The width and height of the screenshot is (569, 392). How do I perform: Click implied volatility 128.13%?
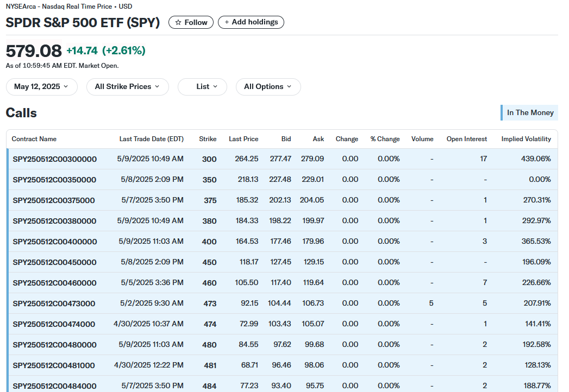pyautogui.click(x=538, y=365)
